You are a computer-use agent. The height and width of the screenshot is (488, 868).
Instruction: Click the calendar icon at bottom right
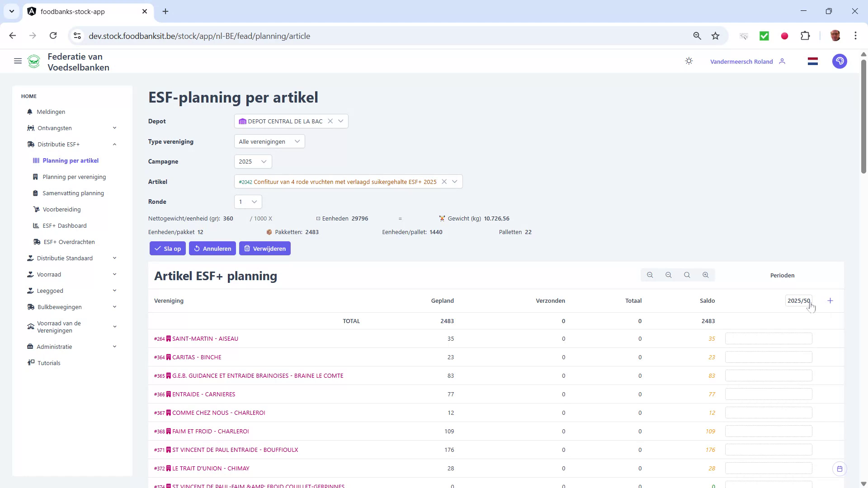[x=840, y=469]
